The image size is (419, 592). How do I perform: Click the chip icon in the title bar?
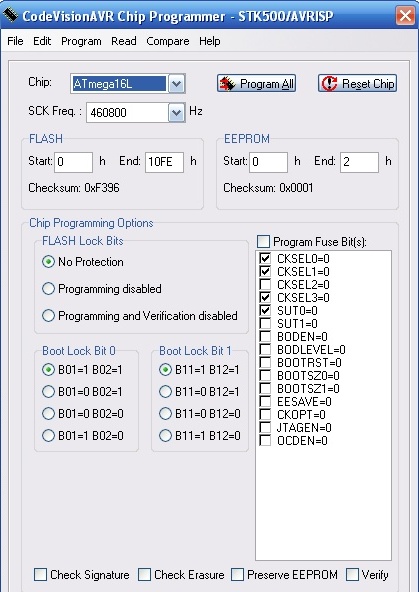pyautogui.click(x=11, y=15)
